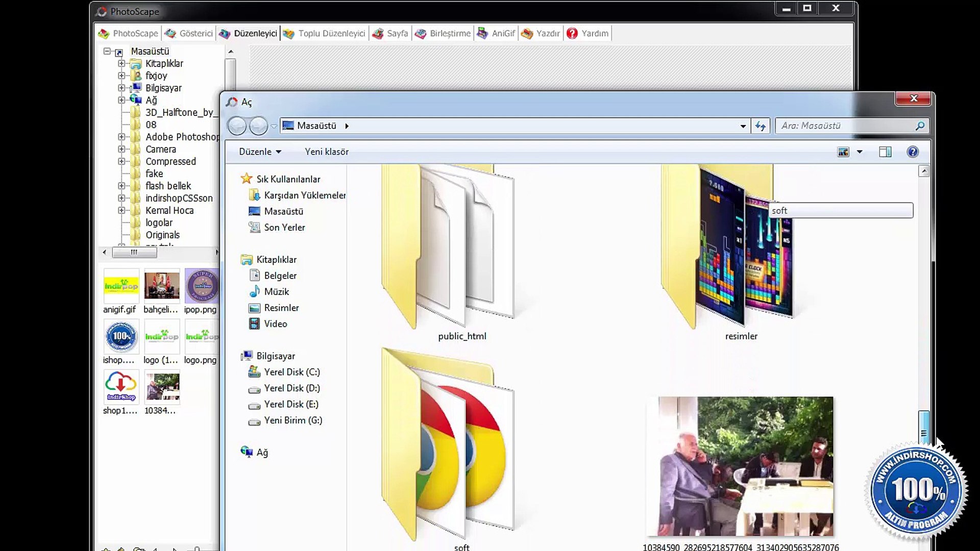Open the address bar history dropdown
This screenshot has height=551, width=980.
click(x=743, y=126)
